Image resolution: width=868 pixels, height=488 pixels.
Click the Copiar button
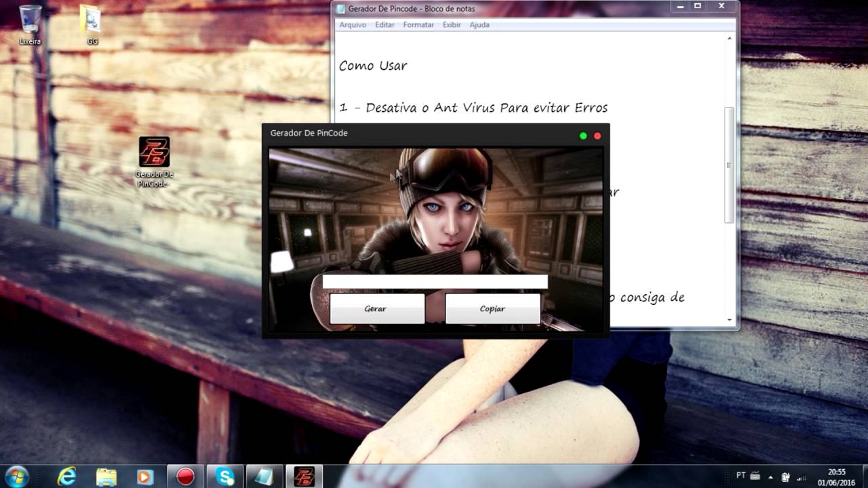click(x=492, y=308)
